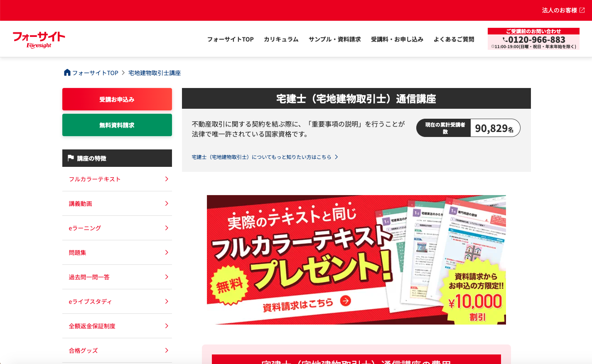Viewport: 592px width, 364px height.
Task: Click external-link icon beside 法人のお客様
Action: [x=582, y=10]
